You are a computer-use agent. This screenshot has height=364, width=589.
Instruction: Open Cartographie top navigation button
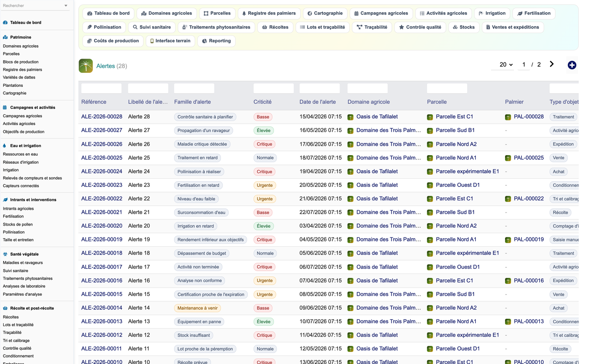coord(325,13)
